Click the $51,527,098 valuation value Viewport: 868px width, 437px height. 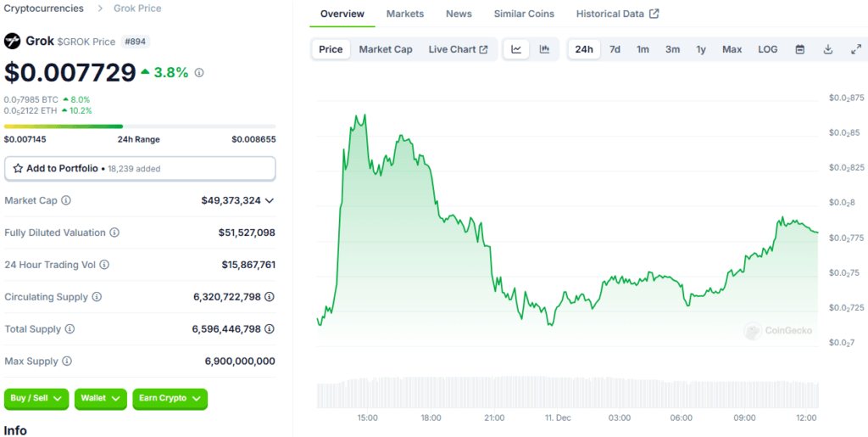tap(247, 233)
